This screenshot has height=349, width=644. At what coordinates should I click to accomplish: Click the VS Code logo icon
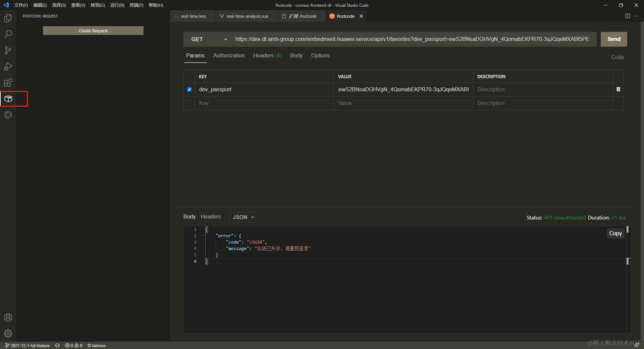[6, 5]
